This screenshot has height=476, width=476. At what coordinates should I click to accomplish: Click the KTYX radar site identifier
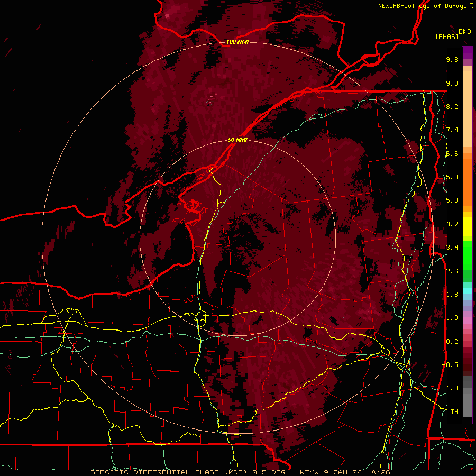(309, 472)
